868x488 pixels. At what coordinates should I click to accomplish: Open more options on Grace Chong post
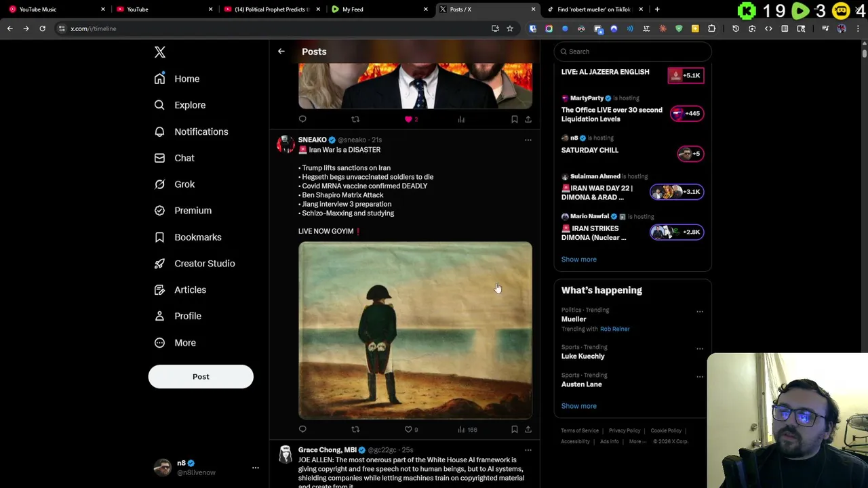point(528,450)
